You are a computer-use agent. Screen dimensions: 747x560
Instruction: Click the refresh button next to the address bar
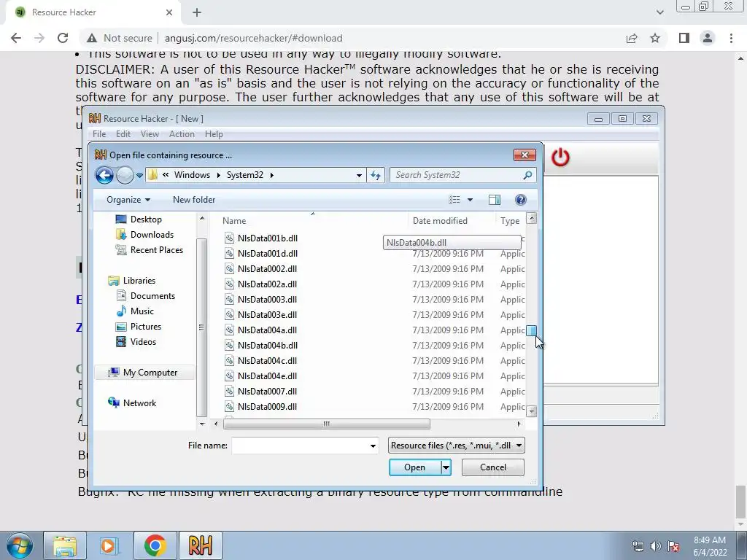[376, 175]
